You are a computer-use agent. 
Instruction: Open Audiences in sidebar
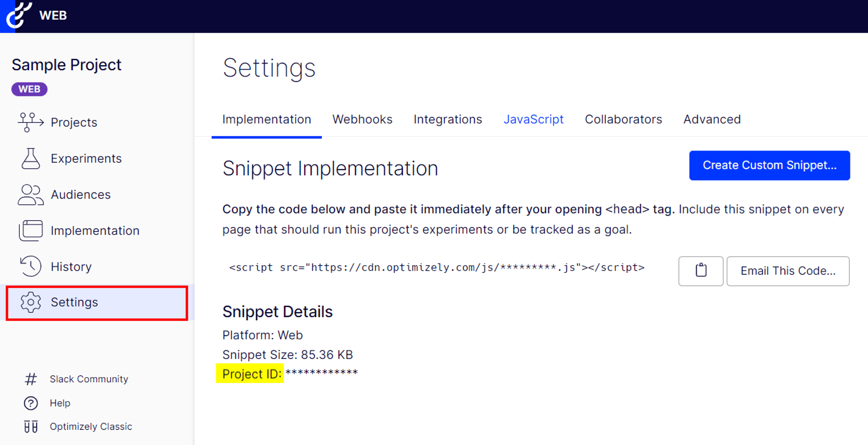coord(80,194)
